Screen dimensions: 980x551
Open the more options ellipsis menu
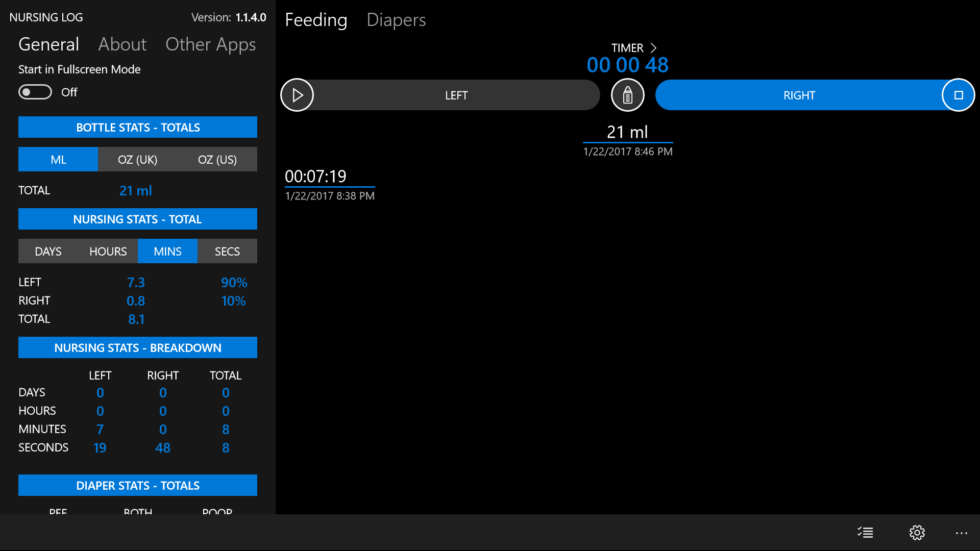coord(961,533)
